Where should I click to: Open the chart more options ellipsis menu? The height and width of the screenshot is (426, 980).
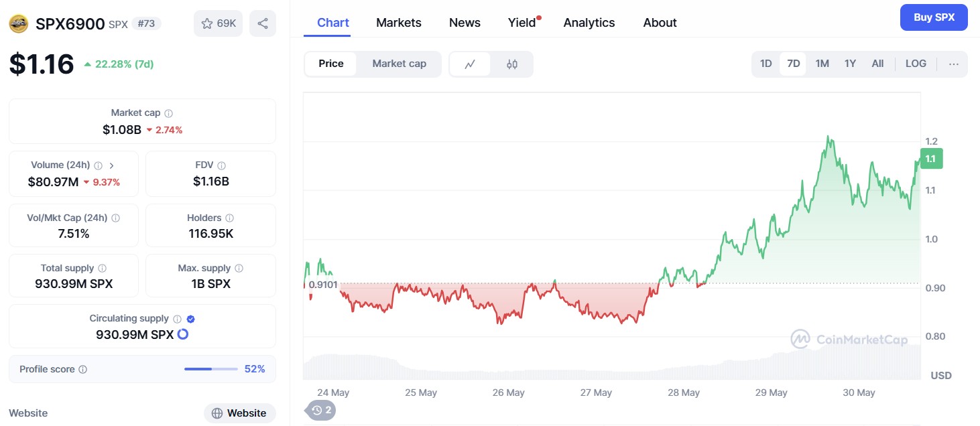[954, 64]
